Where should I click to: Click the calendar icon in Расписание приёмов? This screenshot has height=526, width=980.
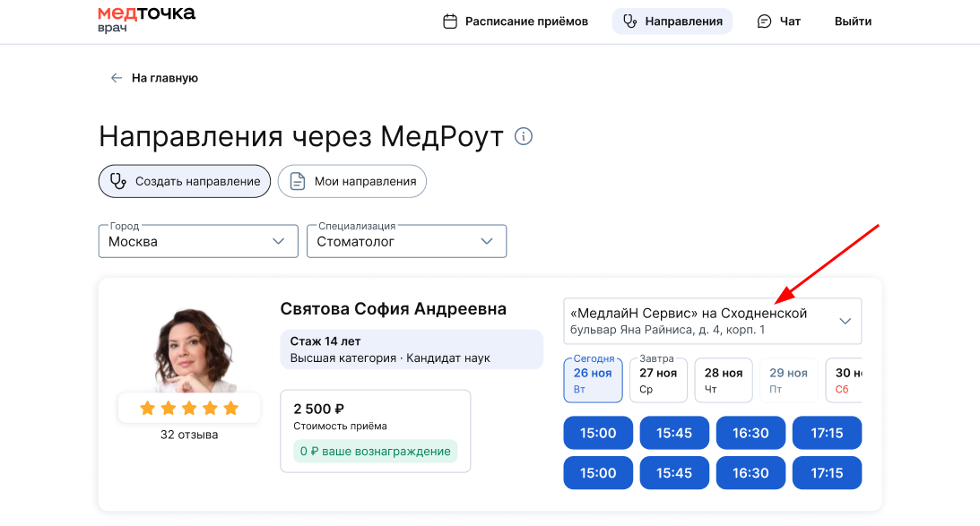[x=450, y=22]
